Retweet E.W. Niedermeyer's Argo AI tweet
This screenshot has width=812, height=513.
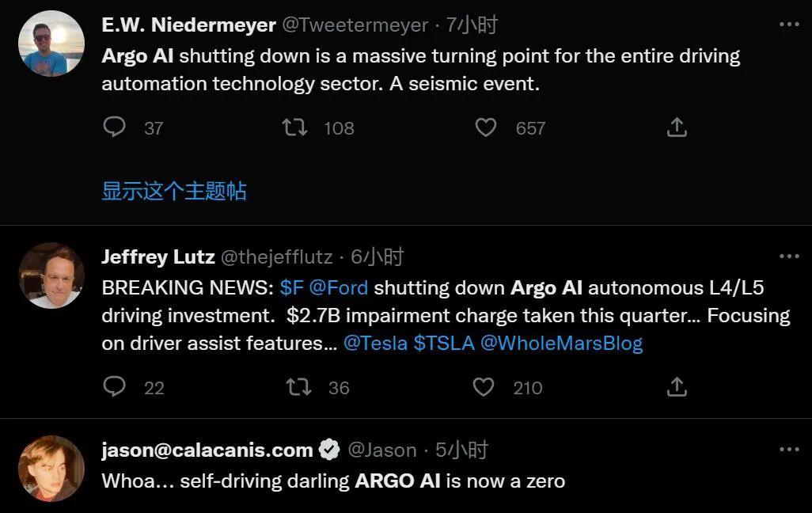(294, 127)
